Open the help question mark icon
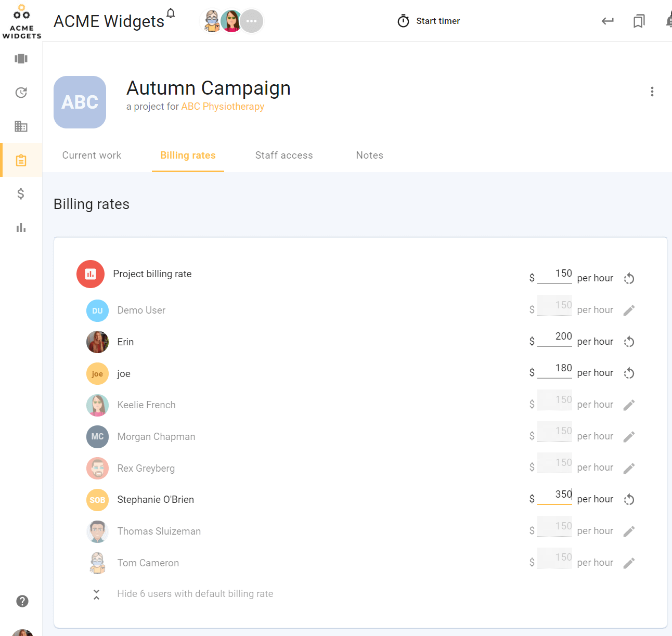672x636 pixels. [22, 601]
